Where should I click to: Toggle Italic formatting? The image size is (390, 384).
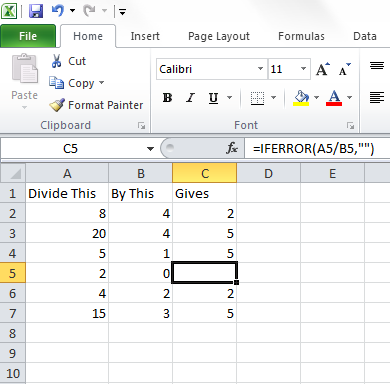coord(190,98)
